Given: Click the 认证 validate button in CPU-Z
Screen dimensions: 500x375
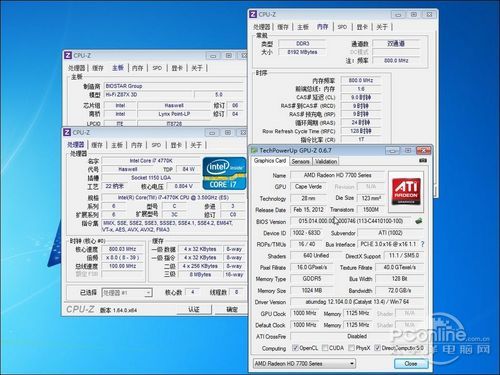Looking at the screenshot, I should (194, 309).
